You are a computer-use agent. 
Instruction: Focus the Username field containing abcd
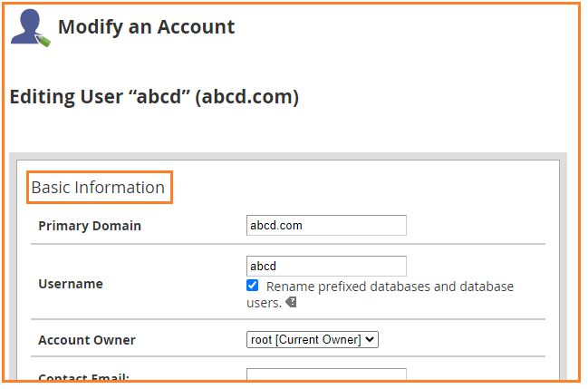point(326,267)
